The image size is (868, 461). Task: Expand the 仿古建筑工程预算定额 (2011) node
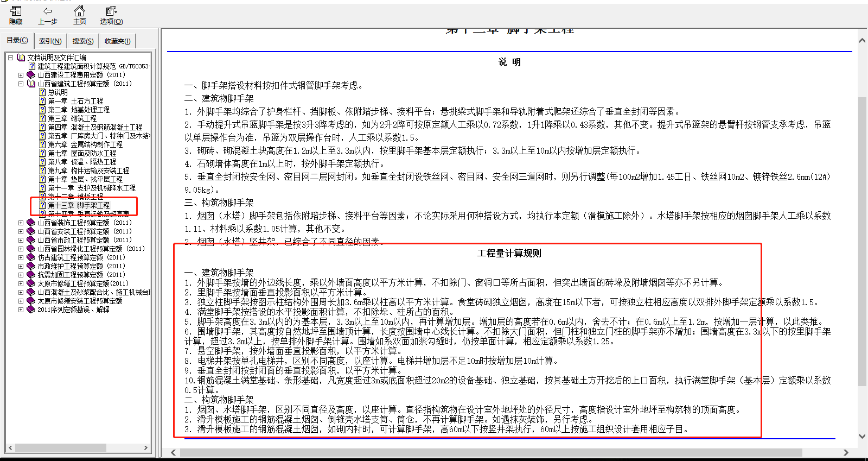click(x=21, y=257)
